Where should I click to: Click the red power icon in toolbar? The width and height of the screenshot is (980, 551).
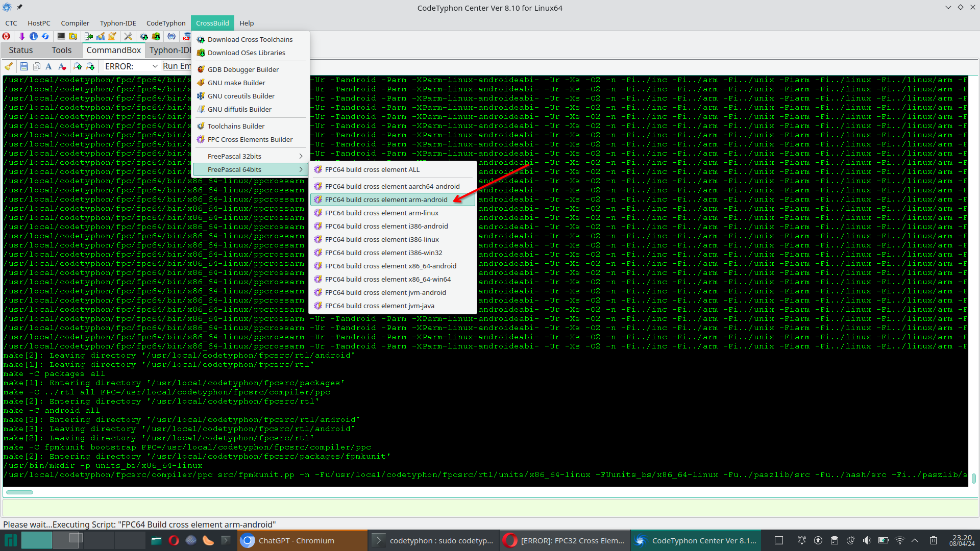[x=6, y=36]
